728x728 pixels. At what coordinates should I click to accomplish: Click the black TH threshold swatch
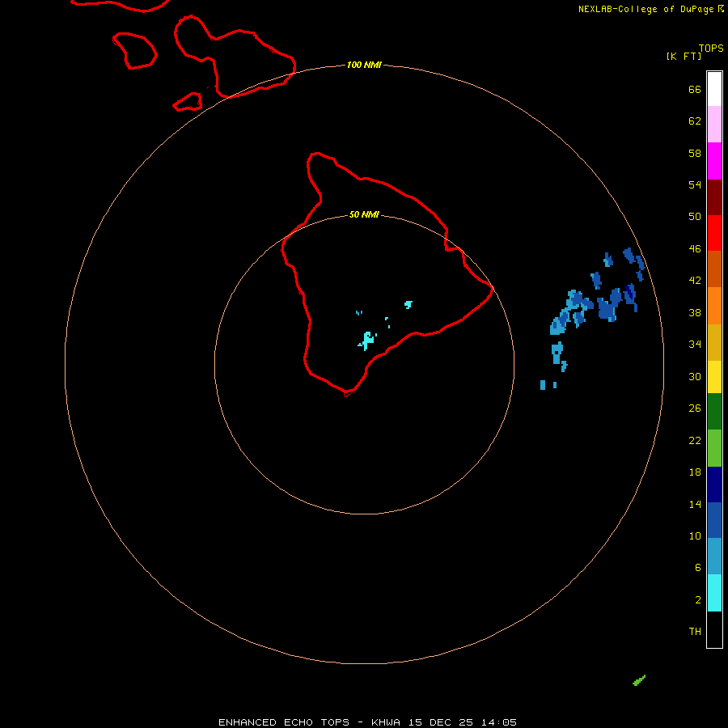(x=714, y=629)
